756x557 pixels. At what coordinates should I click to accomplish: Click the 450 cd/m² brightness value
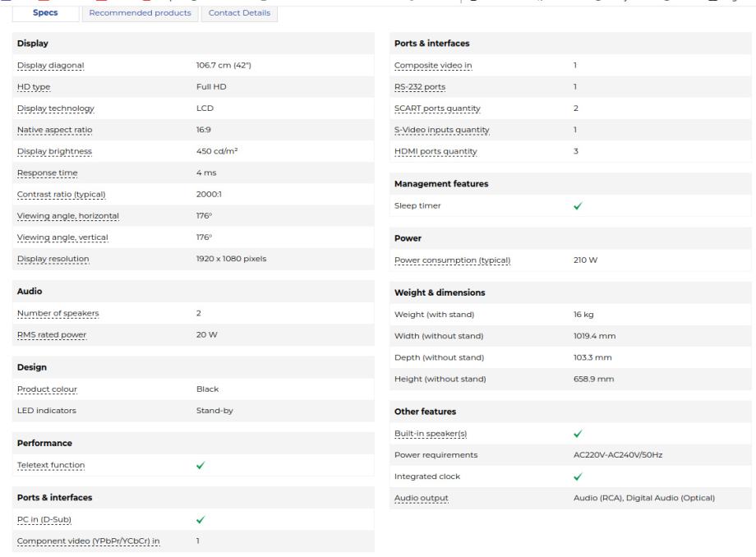(x=217, y=151)
